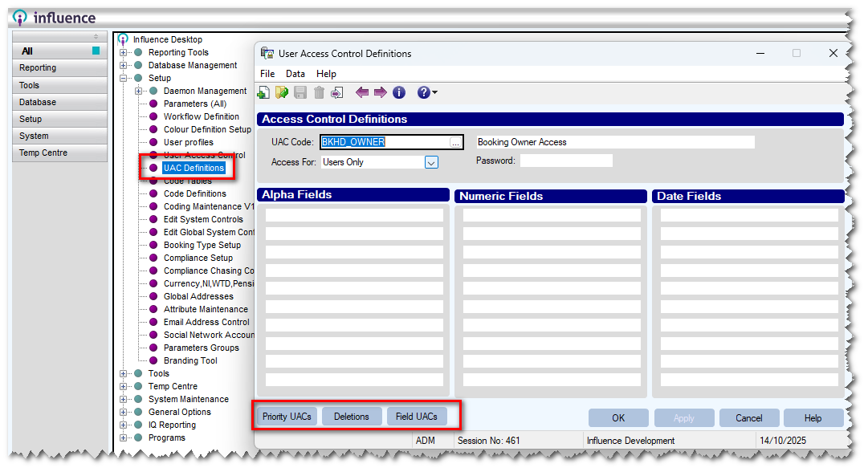
Task: Select the Database category in sidebar
Action: [x=59, y=103]
